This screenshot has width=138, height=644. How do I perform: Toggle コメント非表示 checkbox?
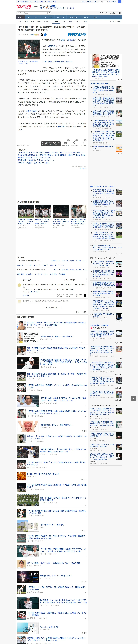tap(75, 312)
